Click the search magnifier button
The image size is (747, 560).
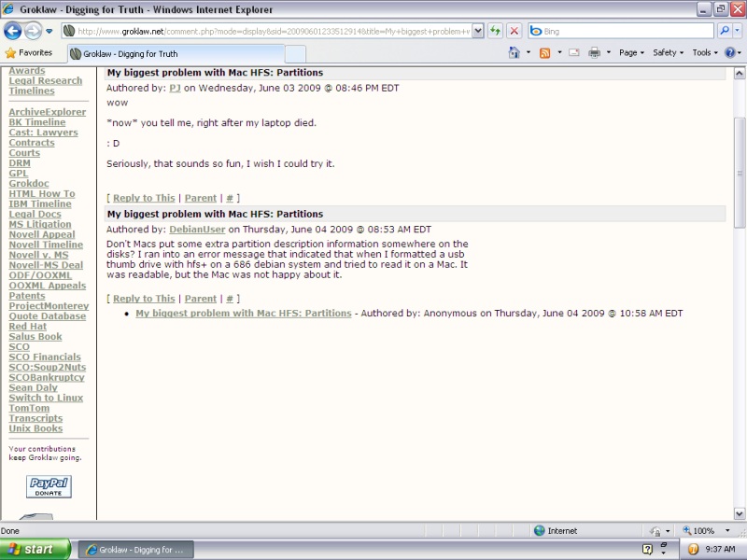[x=725, y=31]
